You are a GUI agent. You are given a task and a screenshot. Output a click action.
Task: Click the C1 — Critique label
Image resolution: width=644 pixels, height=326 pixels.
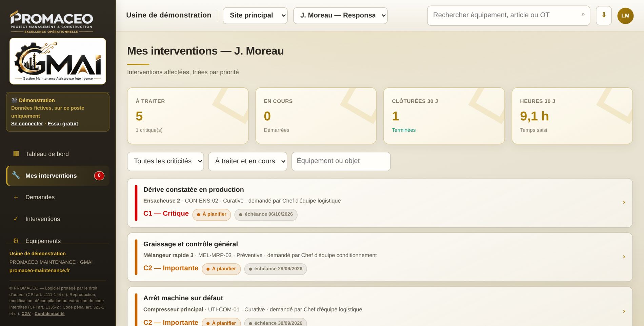[x=166, y=213]
